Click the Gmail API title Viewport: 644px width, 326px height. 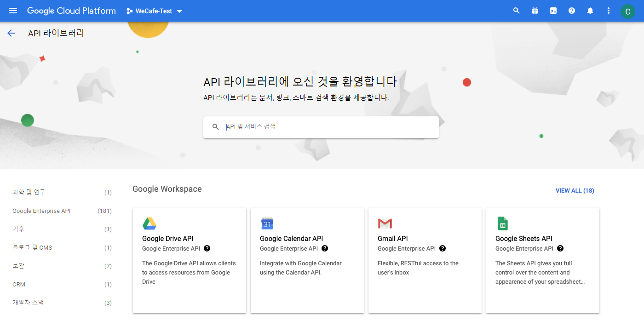(x=393, y=239)
